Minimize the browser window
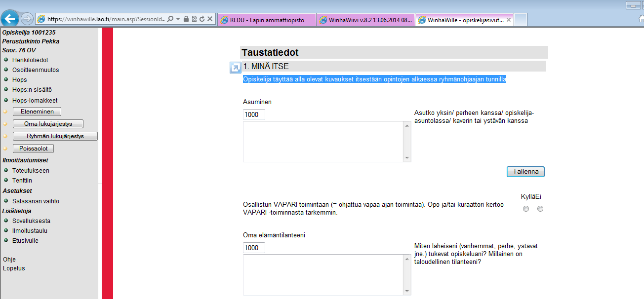 click(633, 5)
